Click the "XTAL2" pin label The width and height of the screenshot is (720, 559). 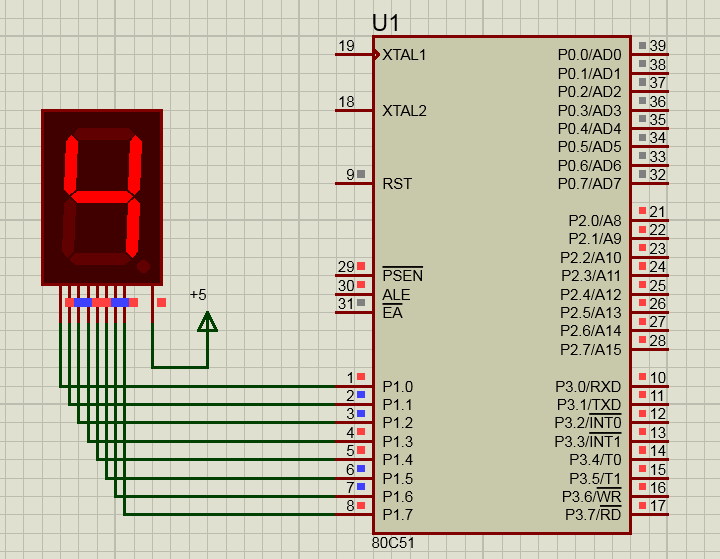point(404,111)
